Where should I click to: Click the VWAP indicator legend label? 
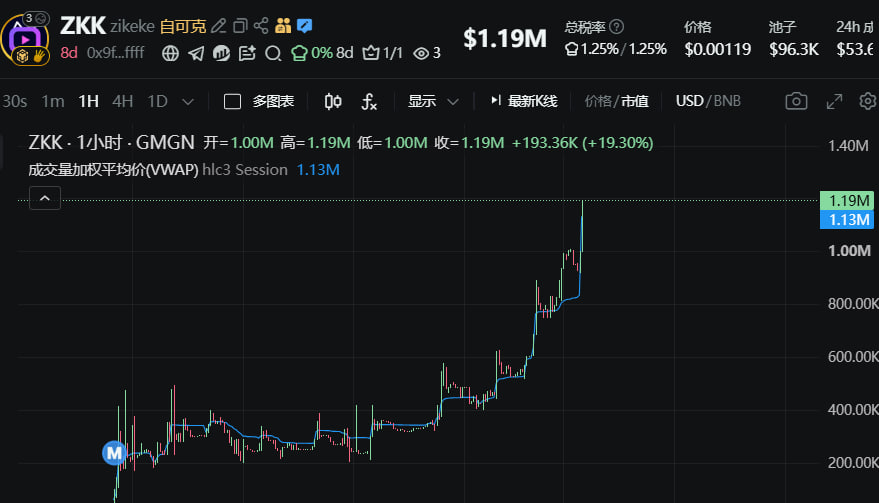(113, 170)
